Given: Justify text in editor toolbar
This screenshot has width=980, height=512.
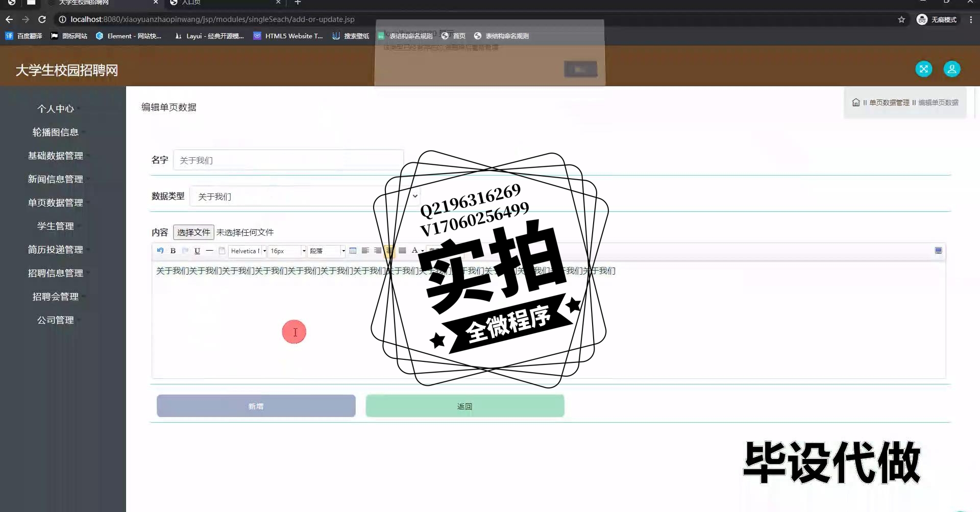Looking at the screenshot, I should (x=402, y=251).
